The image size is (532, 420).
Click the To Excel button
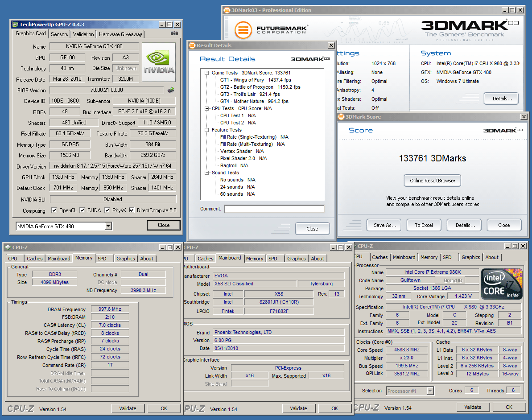(424, 225)
